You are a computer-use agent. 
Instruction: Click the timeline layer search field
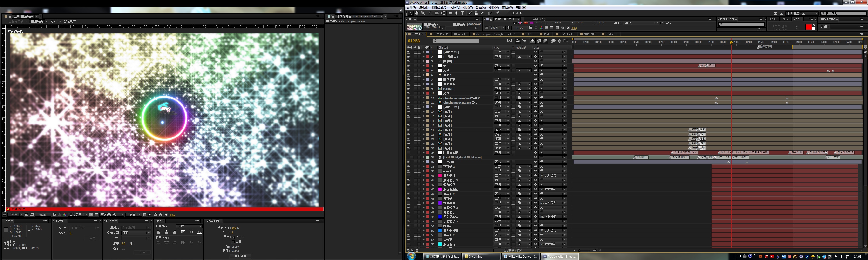455,41
